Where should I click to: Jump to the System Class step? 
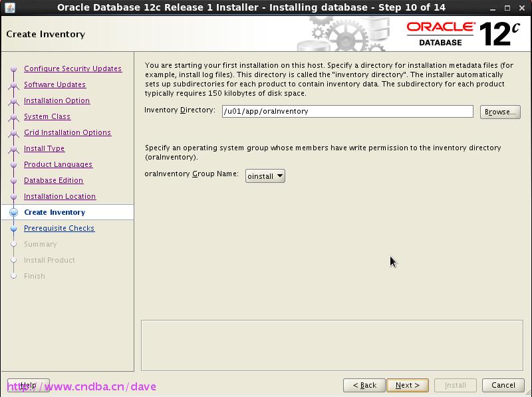point(47,116)
